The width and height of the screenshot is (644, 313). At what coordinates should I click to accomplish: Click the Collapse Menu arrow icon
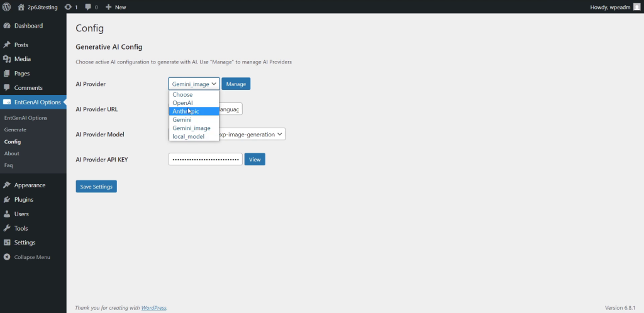(7, 257)
